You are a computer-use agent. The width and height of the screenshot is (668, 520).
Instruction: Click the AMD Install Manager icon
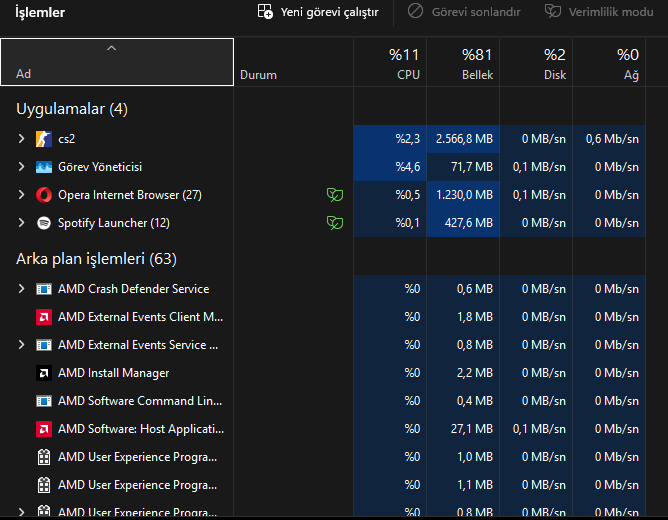(x=44, y=373)
